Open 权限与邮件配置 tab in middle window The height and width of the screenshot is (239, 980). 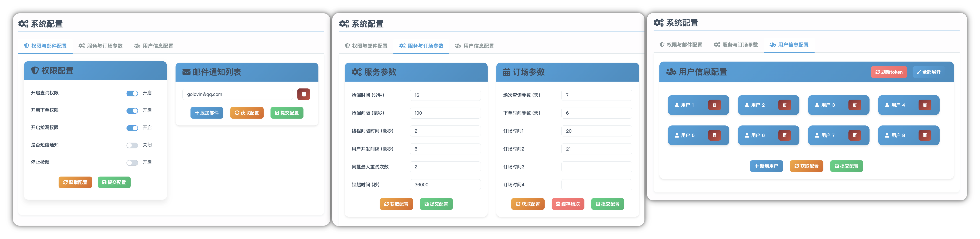click(366, 46)
